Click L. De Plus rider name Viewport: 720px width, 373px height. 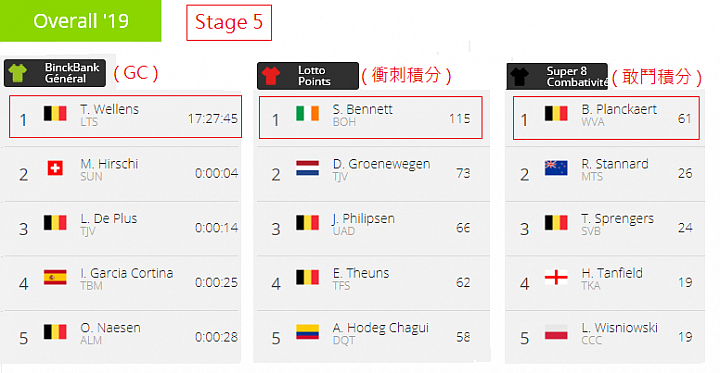point(109,219)
